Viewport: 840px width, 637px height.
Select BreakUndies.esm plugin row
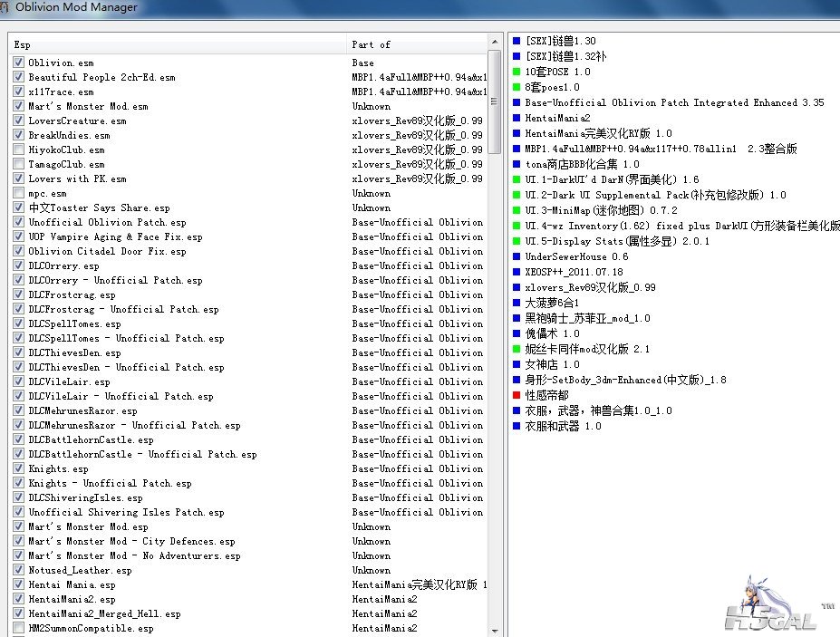[248, 135]
